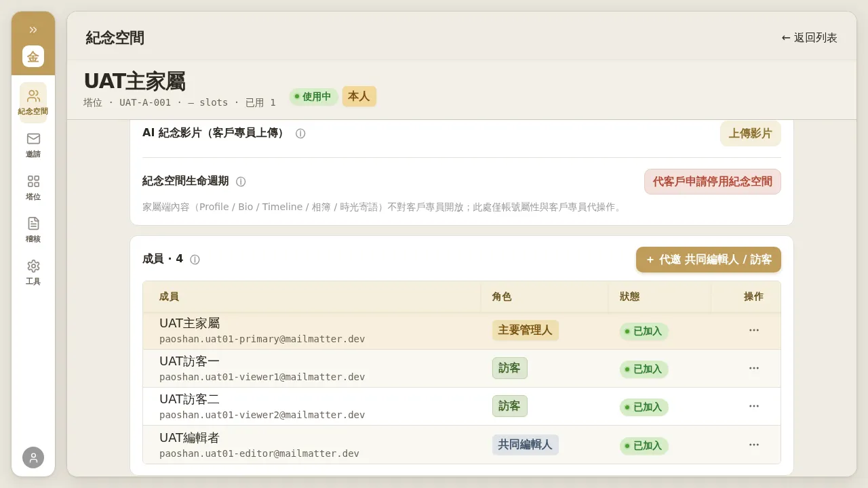Click email paoshan.uat01-primary@mailmatter.dev
Image resolution: width=868 pixels, height=488 pixels.
[x=262, y=339]
